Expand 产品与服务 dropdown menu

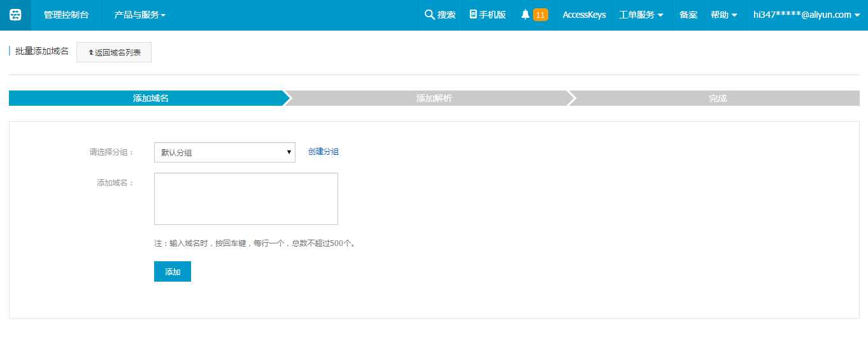pyautogui.click(x=139, y=15)
